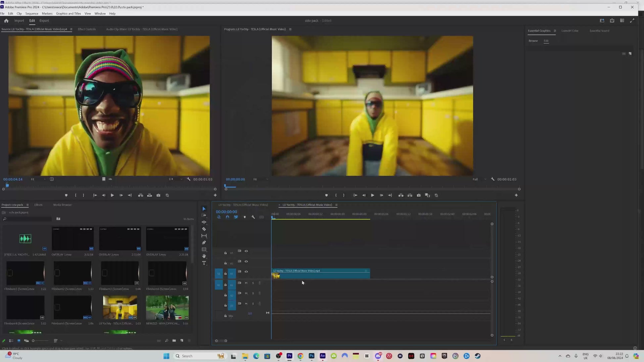Open Source monitor settings wrench
Viewport: 644px width, 362px height.
(189, 179)
